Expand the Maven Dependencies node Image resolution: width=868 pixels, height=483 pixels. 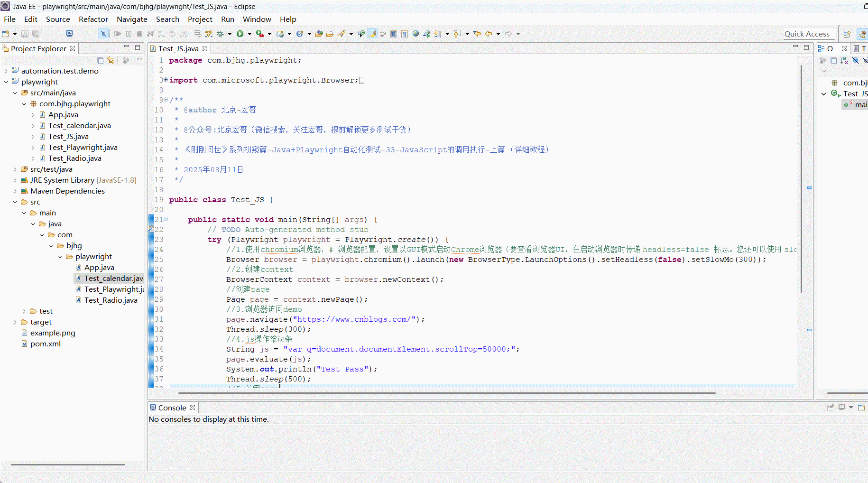pos(15,191)
